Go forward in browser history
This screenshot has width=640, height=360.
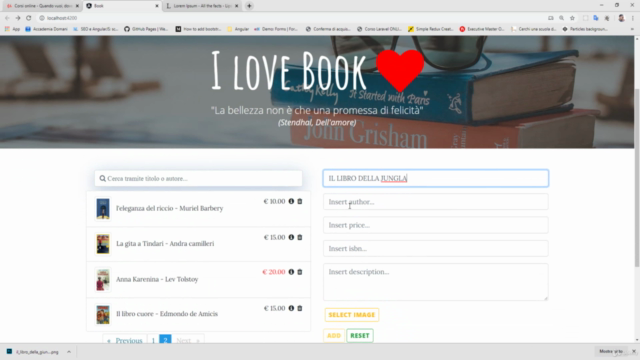click(x=18, y=18)
